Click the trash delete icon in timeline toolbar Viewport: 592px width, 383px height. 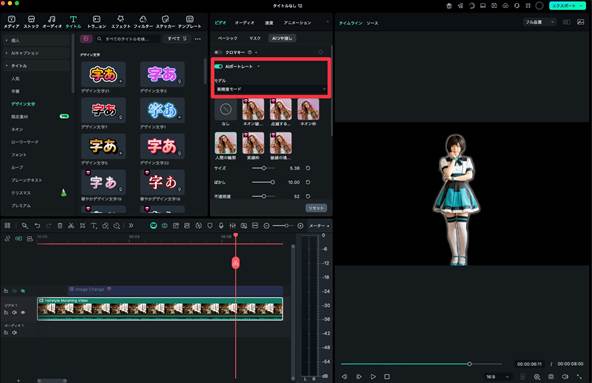click(x=60, y=225)
